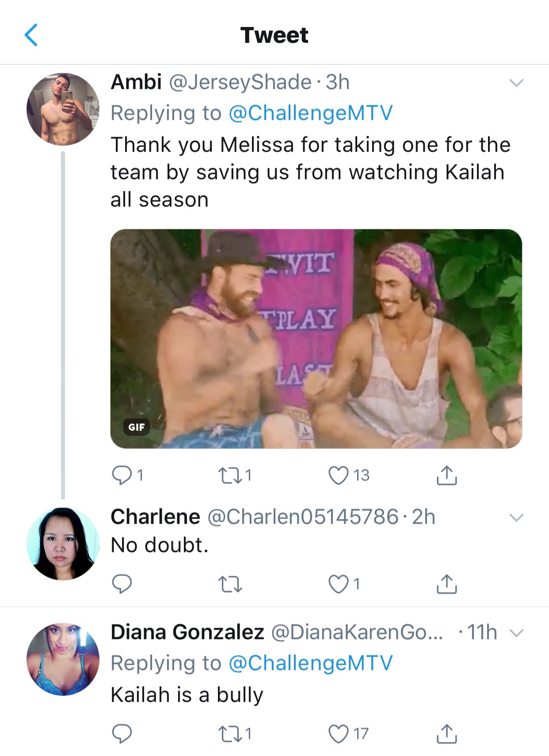549x756 pixels.
Task: Retweet Diana Gonzalez's tweet
Action: [230, 734]
